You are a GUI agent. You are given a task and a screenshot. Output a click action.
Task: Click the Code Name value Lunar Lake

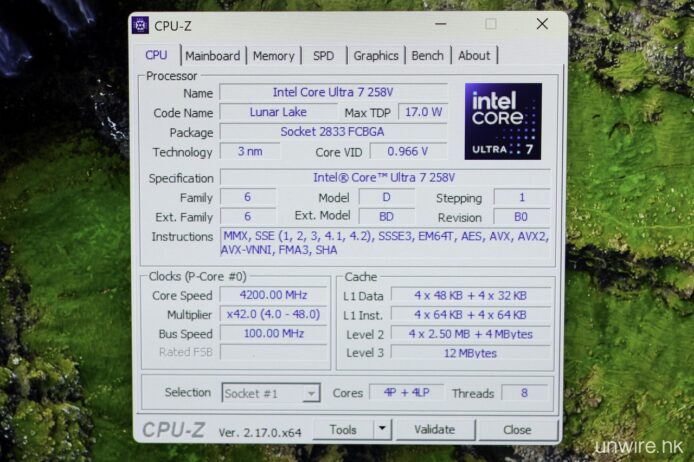coord(278,112)
